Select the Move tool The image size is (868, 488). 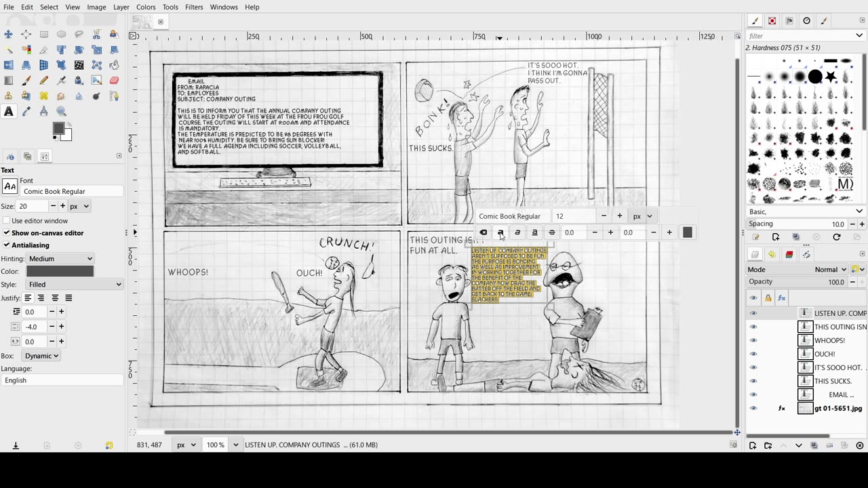point(9,34)
